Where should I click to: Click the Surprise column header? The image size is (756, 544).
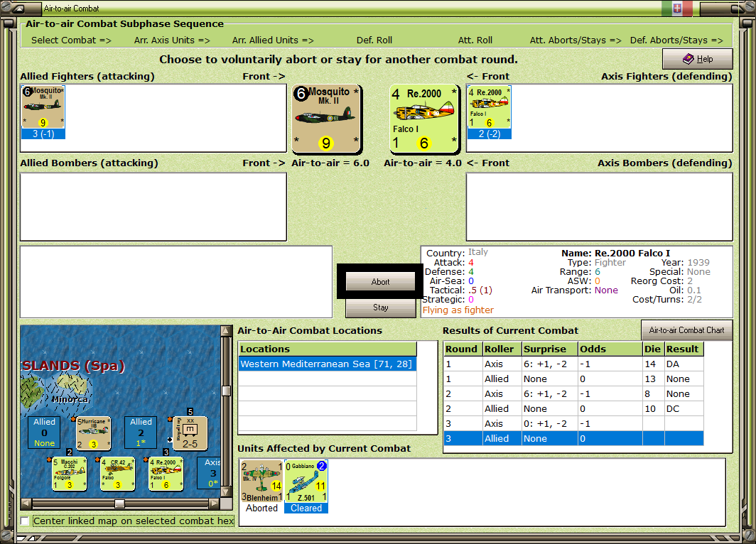pos(550,349)
